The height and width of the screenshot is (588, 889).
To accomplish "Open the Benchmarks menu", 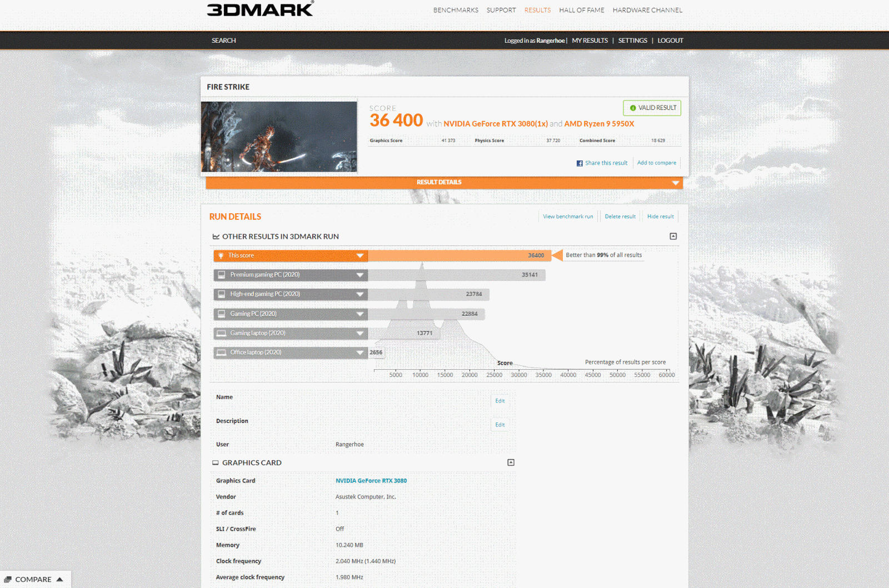I will tap(456, 10).
